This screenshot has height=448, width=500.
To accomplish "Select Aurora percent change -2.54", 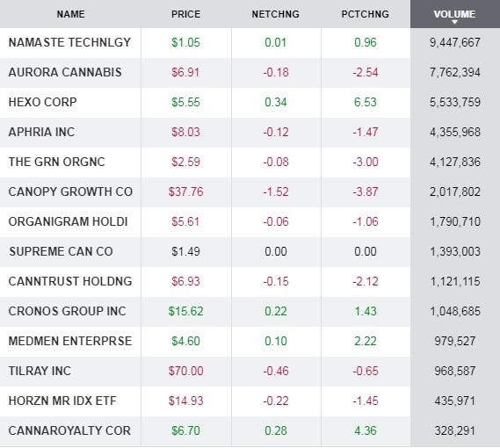I will [x=366, y=72].
